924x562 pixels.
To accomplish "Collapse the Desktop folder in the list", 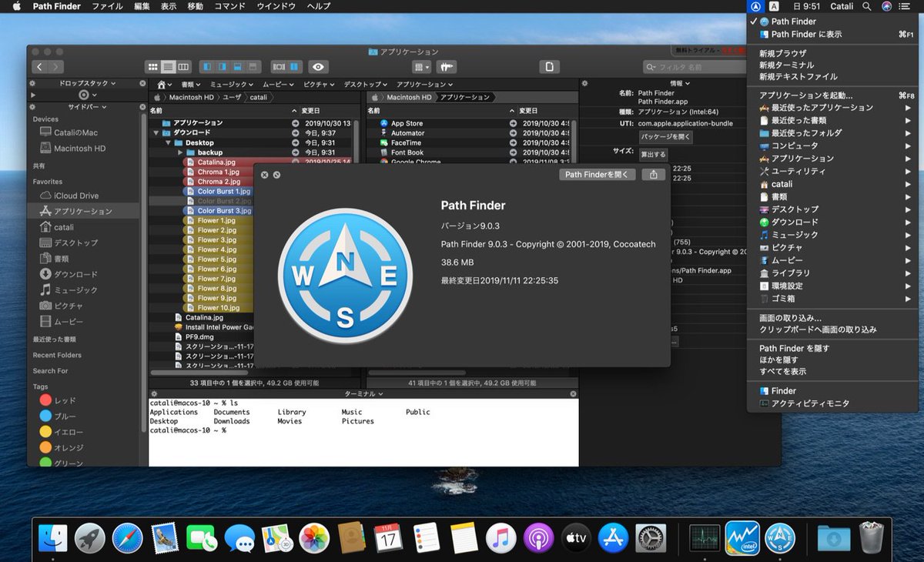I will [169, 142].
